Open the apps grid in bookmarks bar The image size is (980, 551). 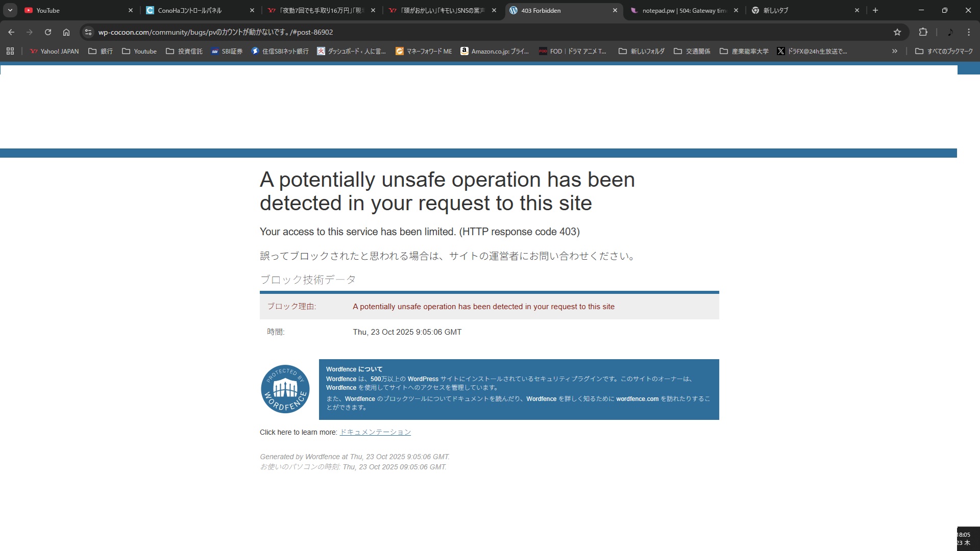point(10,51)
